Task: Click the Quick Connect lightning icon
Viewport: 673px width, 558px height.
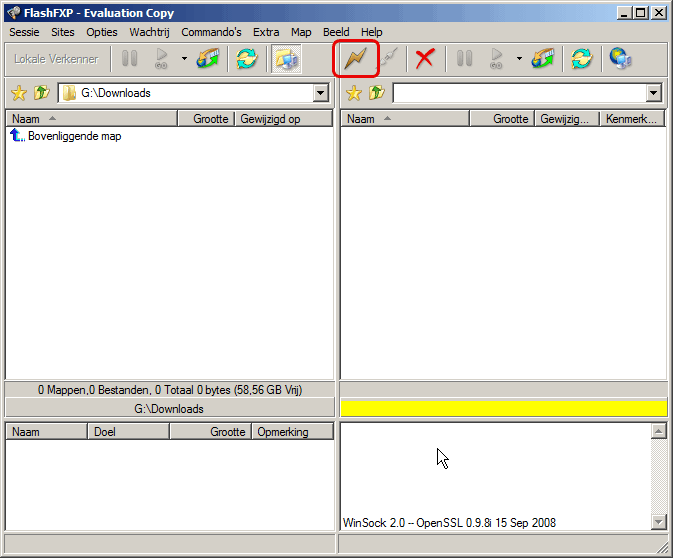Action: point(355,58)
